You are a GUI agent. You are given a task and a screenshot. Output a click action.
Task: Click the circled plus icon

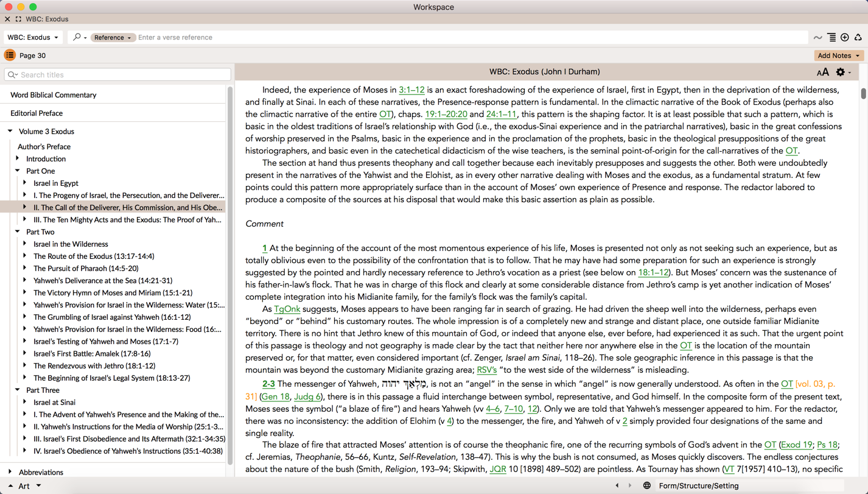click(845, 38)
